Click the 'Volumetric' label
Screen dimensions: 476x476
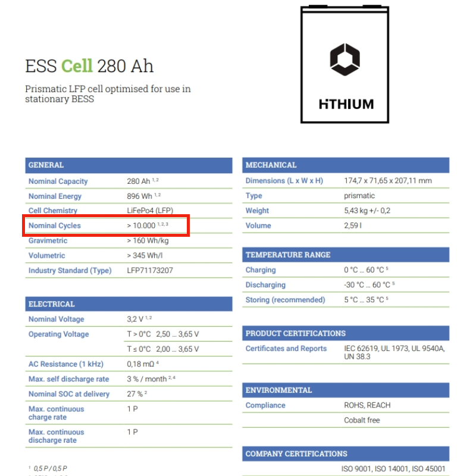coord(47,255)
